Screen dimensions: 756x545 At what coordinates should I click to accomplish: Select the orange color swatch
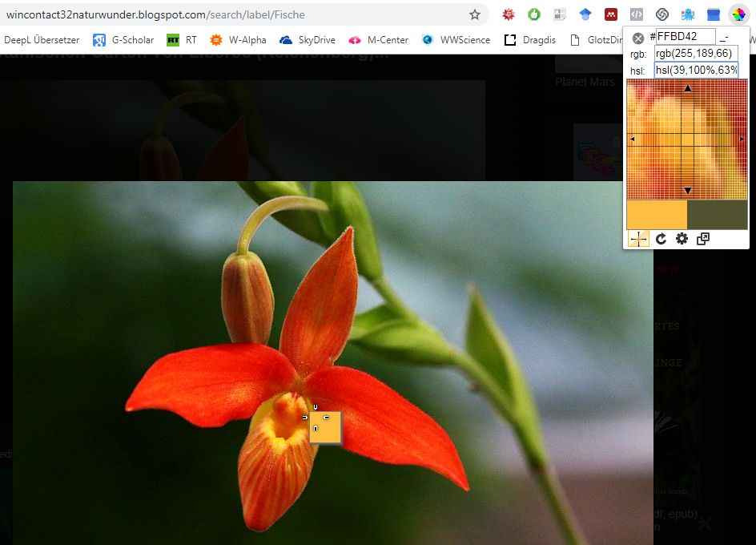(x=657, y=214)
